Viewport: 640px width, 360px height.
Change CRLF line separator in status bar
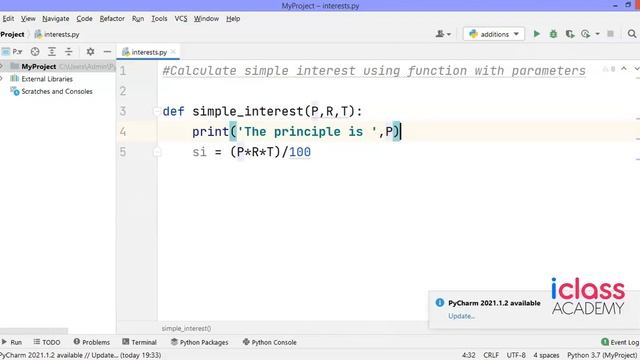pyautogui.click(x=491, y=355)
